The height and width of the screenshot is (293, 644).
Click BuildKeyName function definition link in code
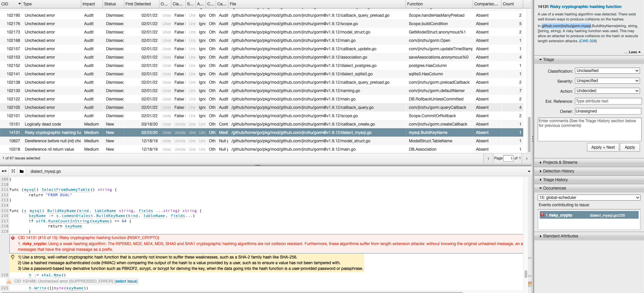point(62,211)
